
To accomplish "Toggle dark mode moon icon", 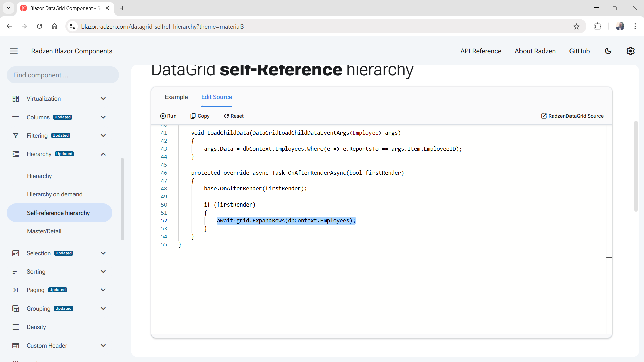I will point(608,51).
